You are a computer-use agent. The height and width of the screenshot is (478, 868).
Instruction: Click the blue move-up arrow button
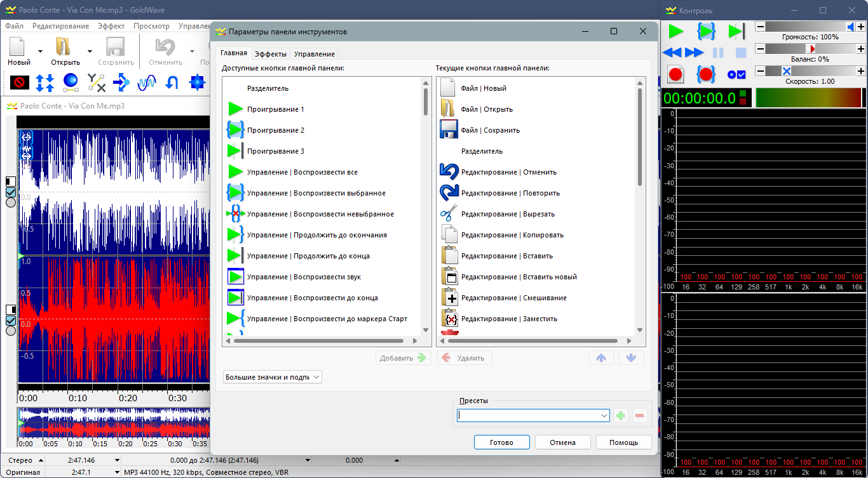[x=601, y=358]
